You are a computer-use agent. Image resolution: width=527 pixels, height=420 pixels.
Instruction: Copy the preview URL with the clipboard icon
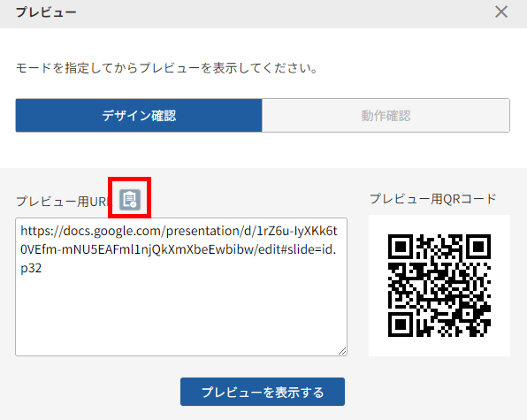(130, 200)
